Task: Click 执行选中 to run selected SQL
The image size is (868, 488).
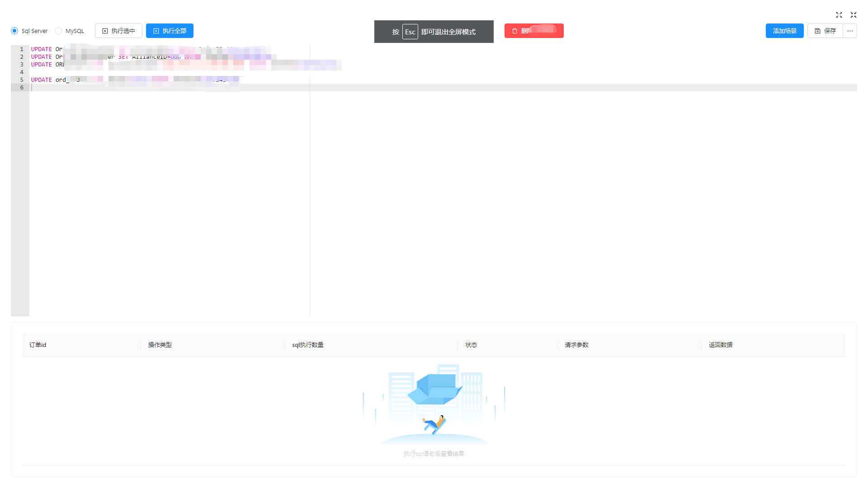Action: [x=118, y=31]
